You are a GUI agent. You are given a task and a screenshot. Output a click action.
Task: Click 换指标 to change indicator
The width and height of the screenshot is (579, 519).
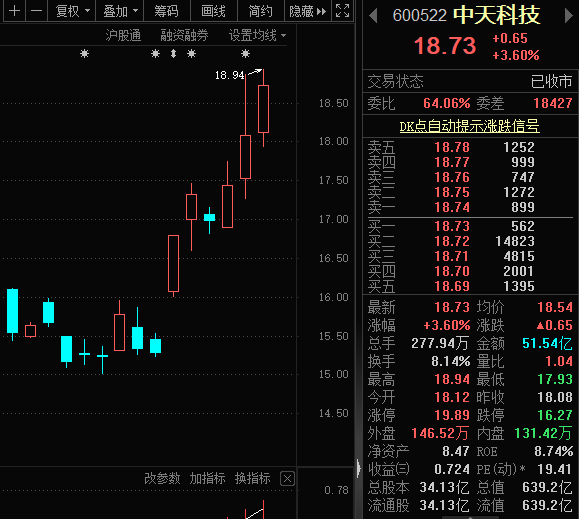pos(253,478)
